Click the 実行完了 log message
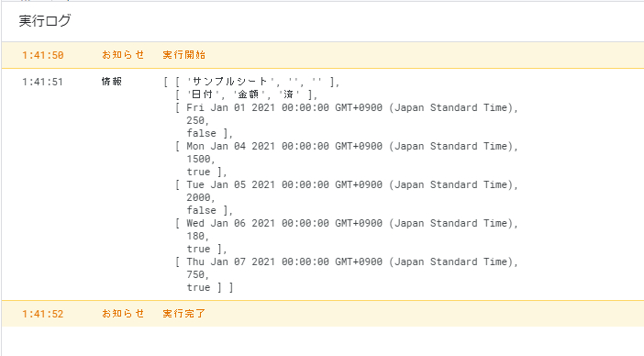This screenshot has height=356, width=644. tap(184, 314)
